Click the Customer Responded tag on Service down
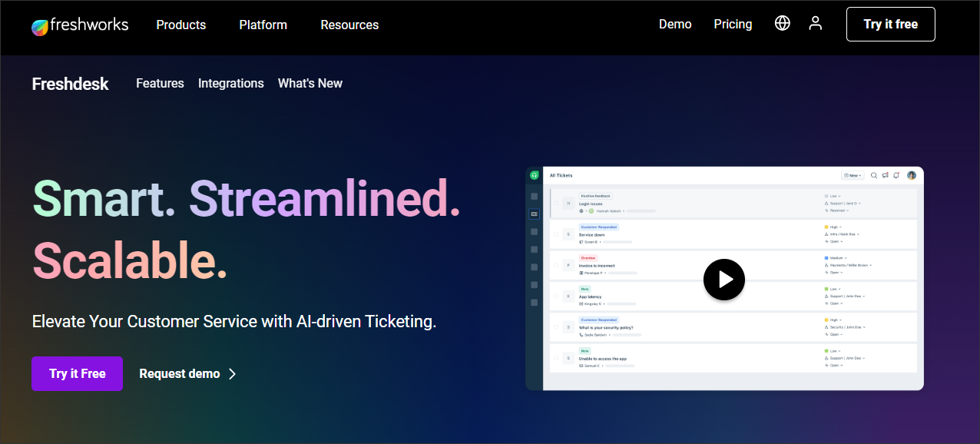 599,227
